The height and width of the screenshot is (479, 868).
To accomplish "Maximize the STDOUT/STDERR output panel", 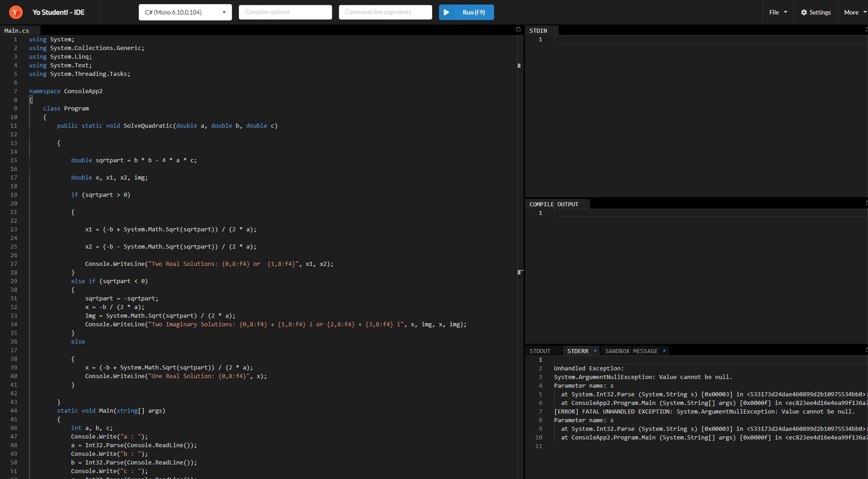I will click(866, 350).
